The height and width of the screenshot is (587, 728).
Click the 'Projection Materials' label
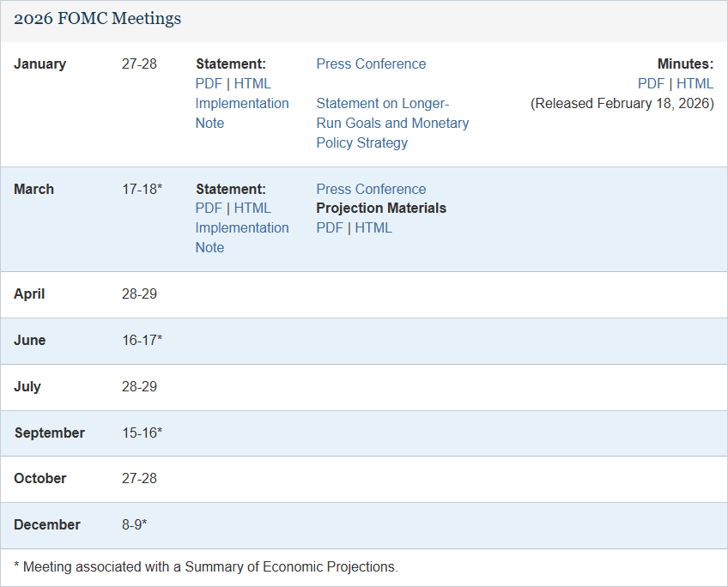[381, 209]
